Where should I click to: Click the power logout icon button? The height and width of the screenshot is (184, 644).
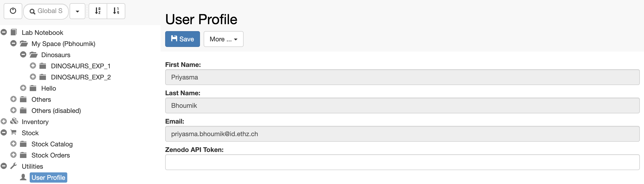pos(13,11)
